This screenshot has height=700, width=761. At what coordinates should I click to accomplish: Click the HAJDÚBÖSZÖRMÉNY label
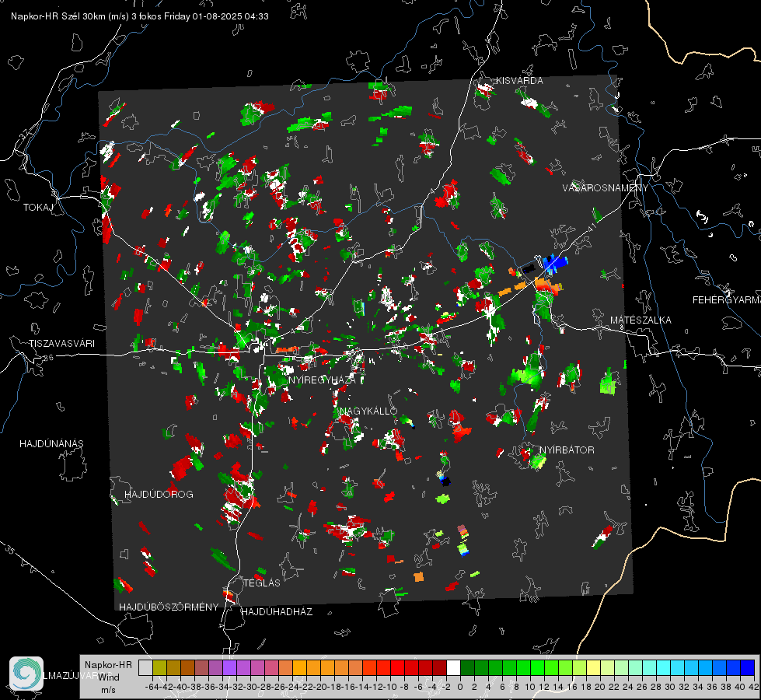coord(169,607)
